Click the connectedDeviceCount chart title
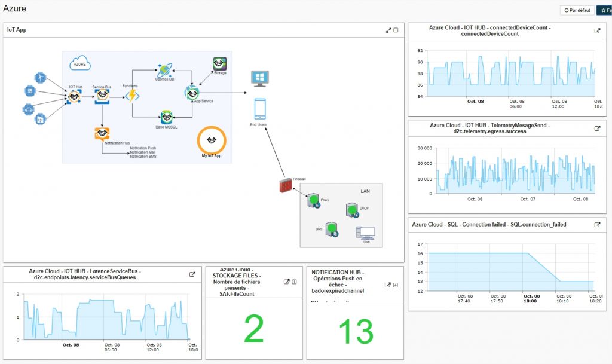612x364 pixels. [490, 31]
